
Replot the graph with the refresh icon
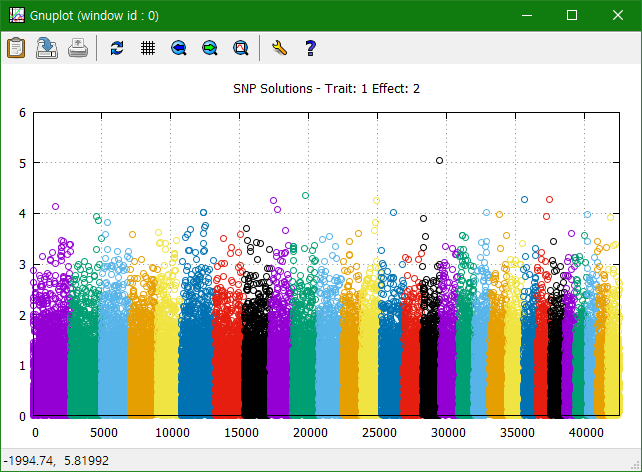pyautogui.click(x=117, y=48)
